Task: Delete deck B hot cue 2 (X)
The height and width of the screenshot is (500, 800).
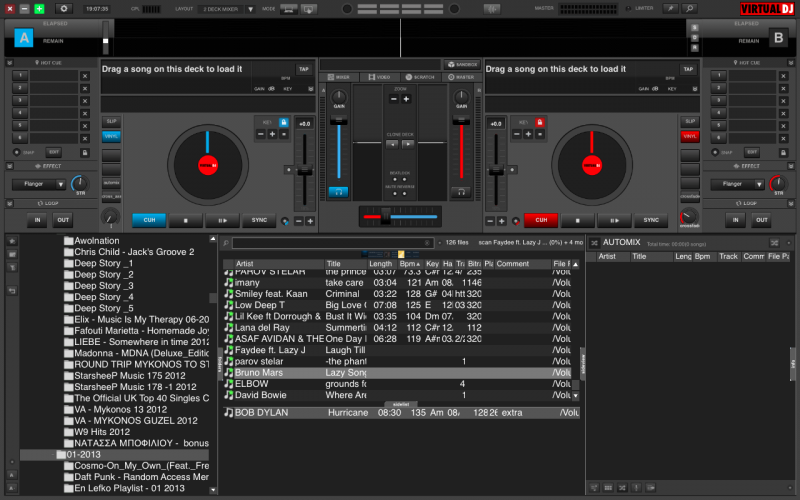Action: (784, 88)
